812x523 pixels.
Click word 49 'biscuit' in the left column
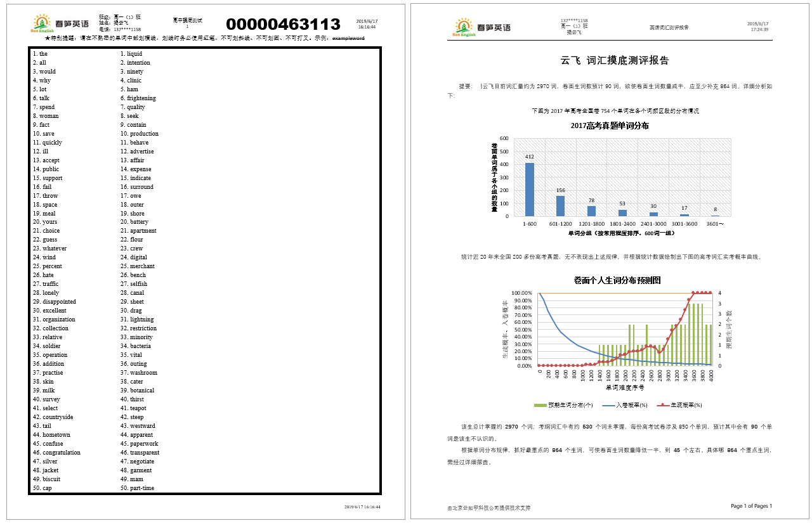(46, 479)
